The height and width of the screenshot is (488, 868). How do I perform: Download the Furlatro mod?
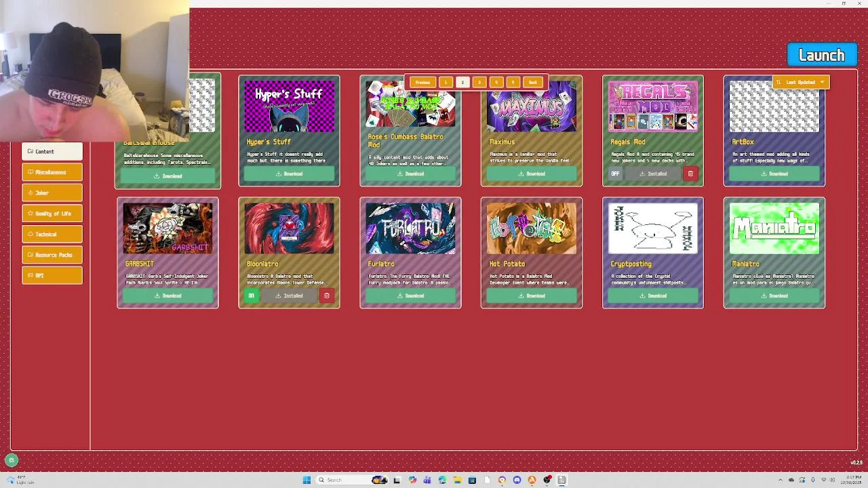point(410,296)
